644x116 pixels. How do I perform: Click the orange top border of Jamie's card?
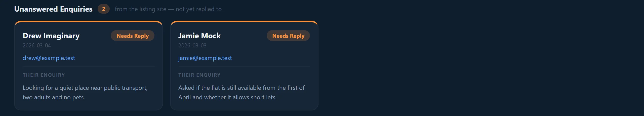pyautogui.click(x=244, y=21)
